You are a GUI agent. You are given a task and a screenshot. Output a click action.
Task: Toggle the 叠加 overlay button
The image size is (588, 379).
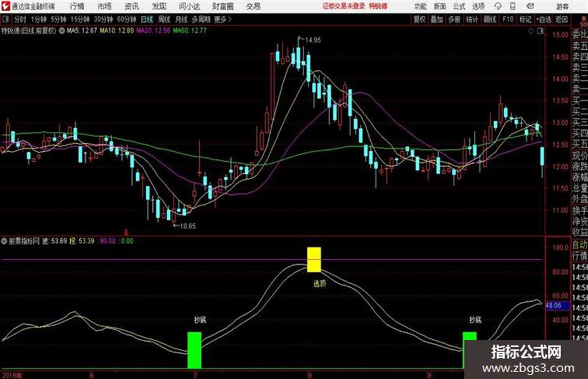437,19
